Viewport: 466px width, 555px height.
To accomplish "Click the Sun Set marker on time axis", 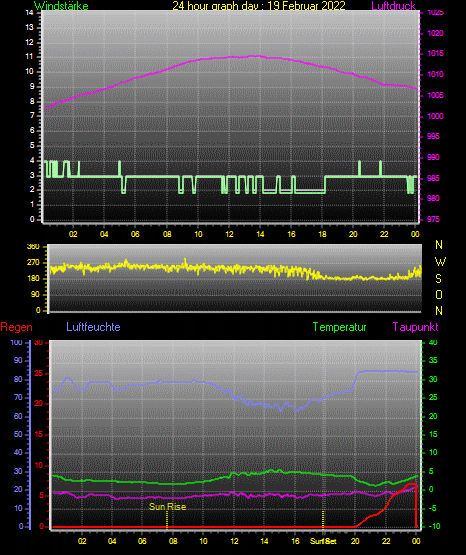I will [x=323, y=541].
